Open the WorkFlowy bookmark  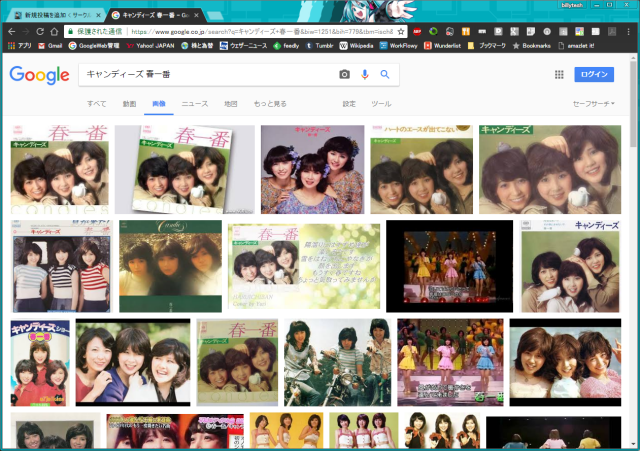(x=398, y=46)
